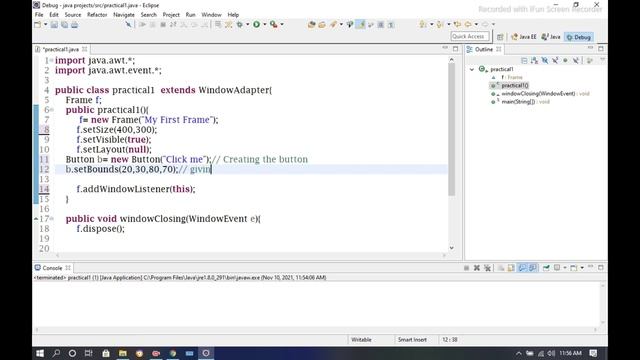640x360 pixels.
Task: Toggle Hide Fields in the Outline toolbar
Action: coord(545,61)
